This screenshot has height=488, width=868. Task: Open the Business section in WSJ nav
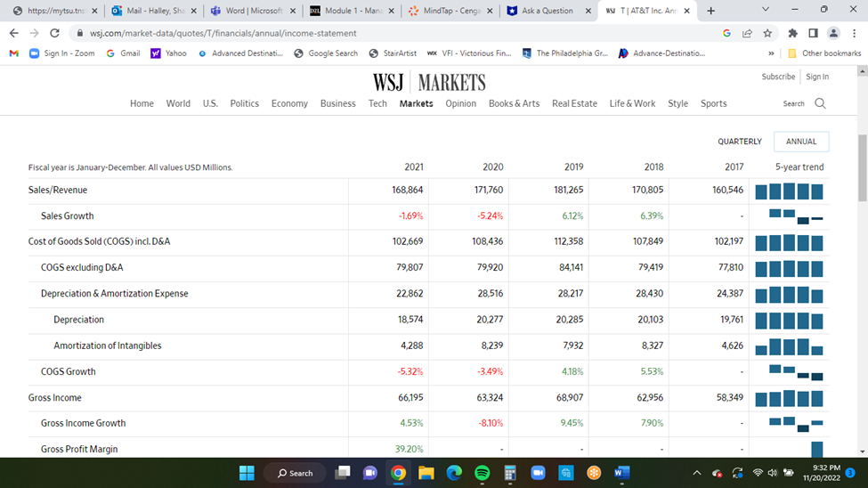[337, 103]
